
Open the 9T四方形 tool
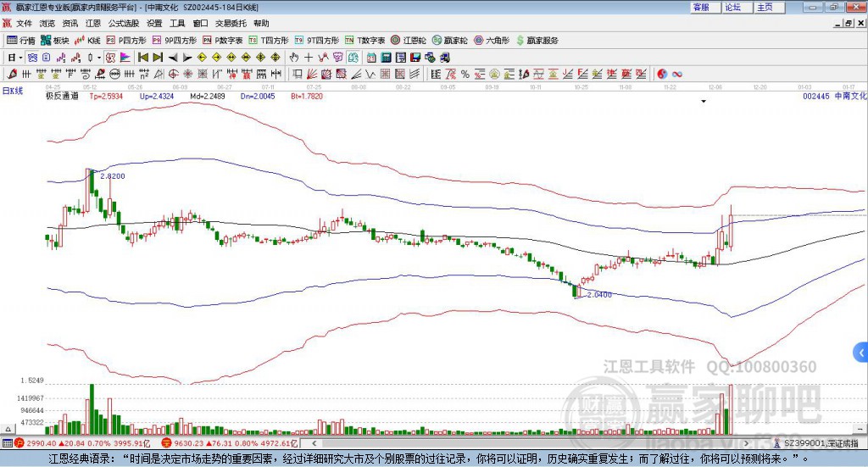coord(317,41)
